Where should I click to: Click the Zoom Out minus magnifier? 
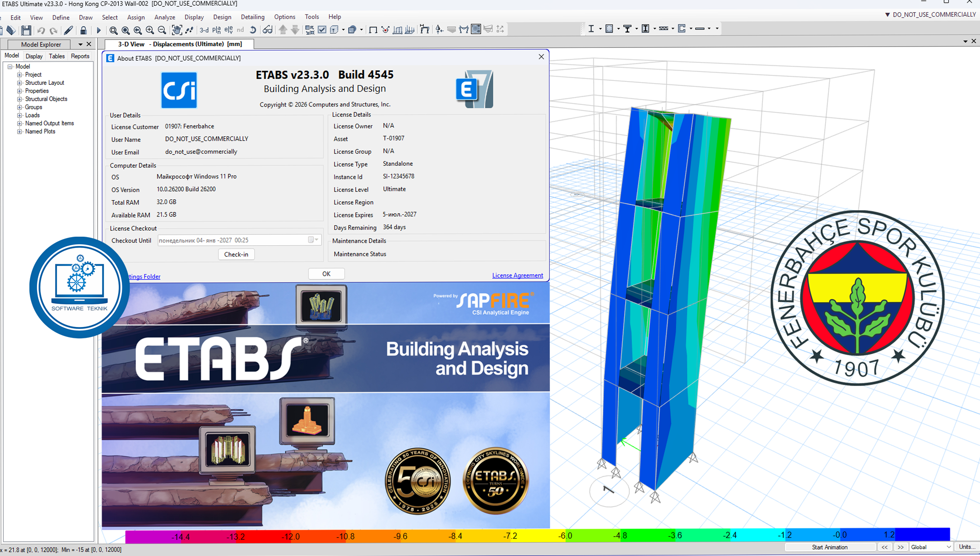click(162, 30)
